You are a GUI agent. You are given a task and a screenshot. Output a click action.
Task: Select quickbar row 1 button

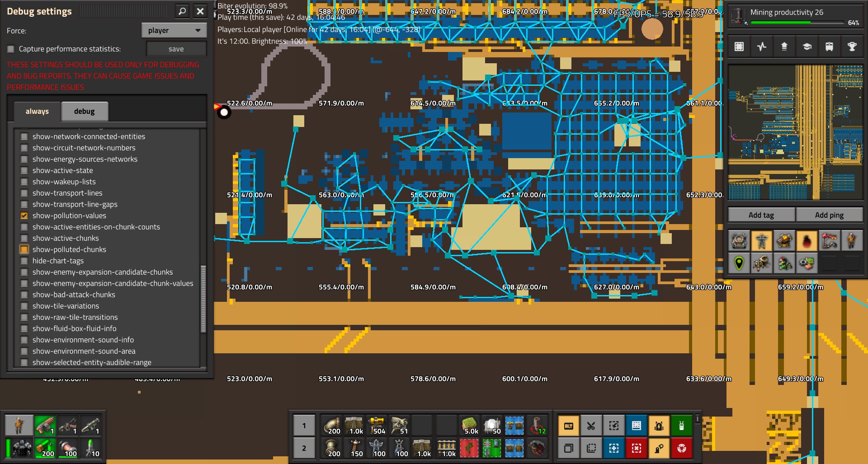point(304,426)
